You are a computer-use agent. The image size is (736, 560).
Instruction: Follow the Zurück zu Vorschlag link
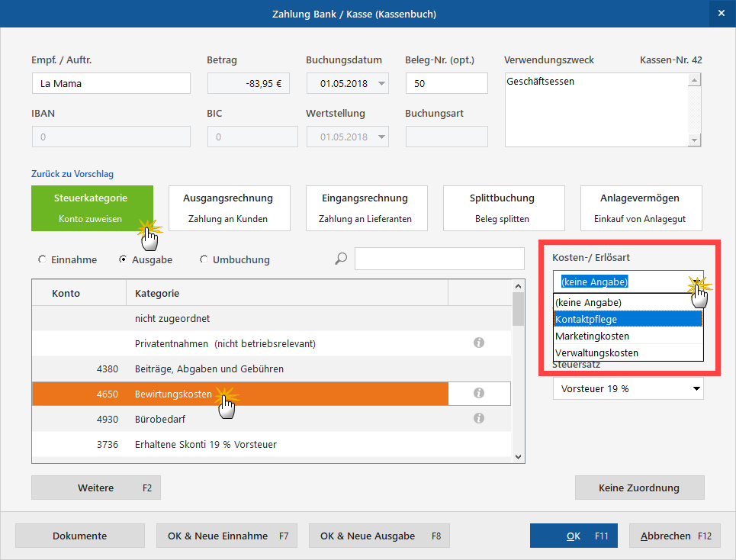click(72, 174)
